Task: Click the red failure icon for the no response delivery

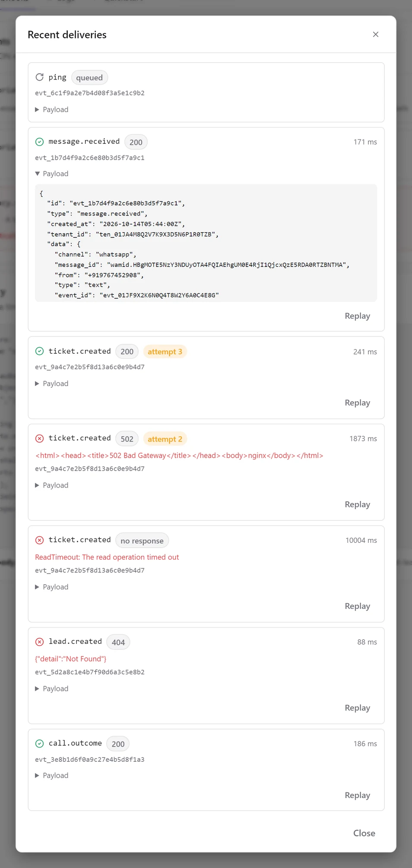Action: pos(39,540)
